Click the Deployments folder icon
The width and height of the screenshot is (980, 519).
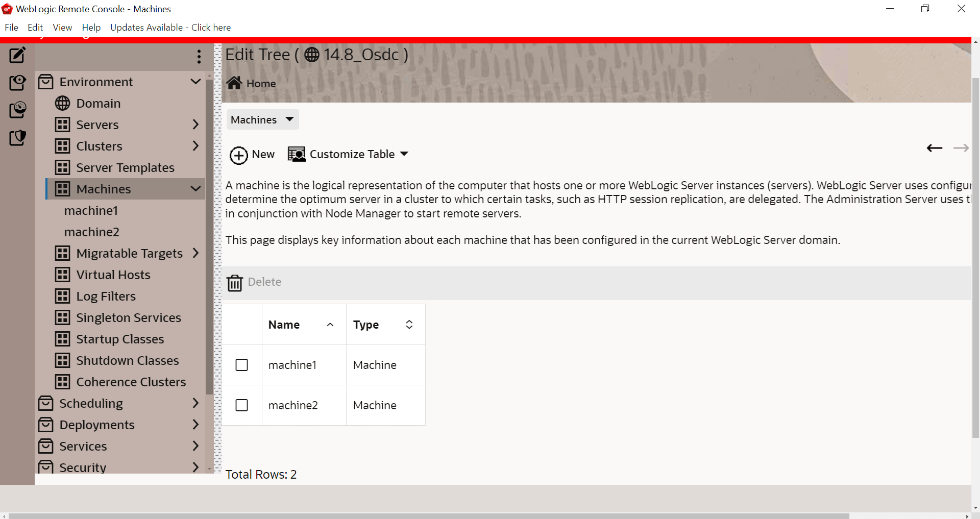pos(46,425)
